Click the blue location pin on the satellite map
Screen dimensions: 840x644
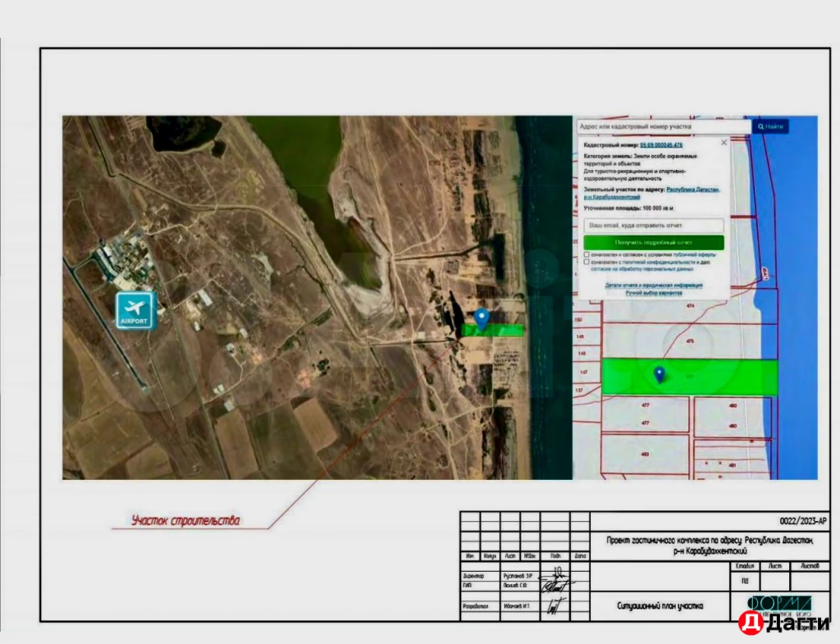point(482,319)
